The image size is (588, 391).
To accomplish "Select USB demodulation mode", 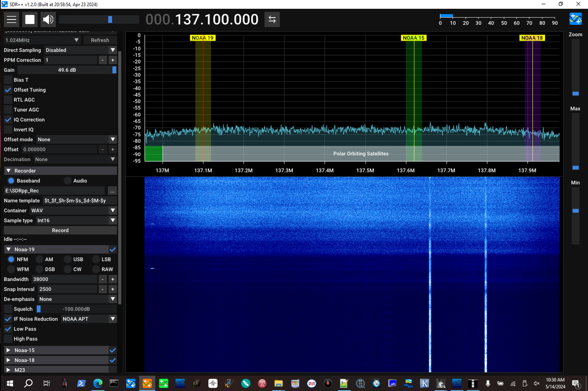I will coord(68,260).
